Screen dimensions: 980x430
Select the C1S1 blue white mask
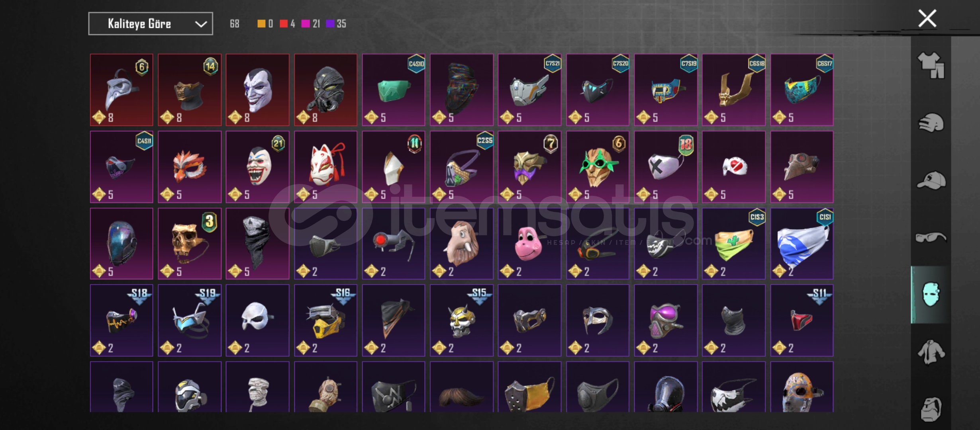point(802,244)
